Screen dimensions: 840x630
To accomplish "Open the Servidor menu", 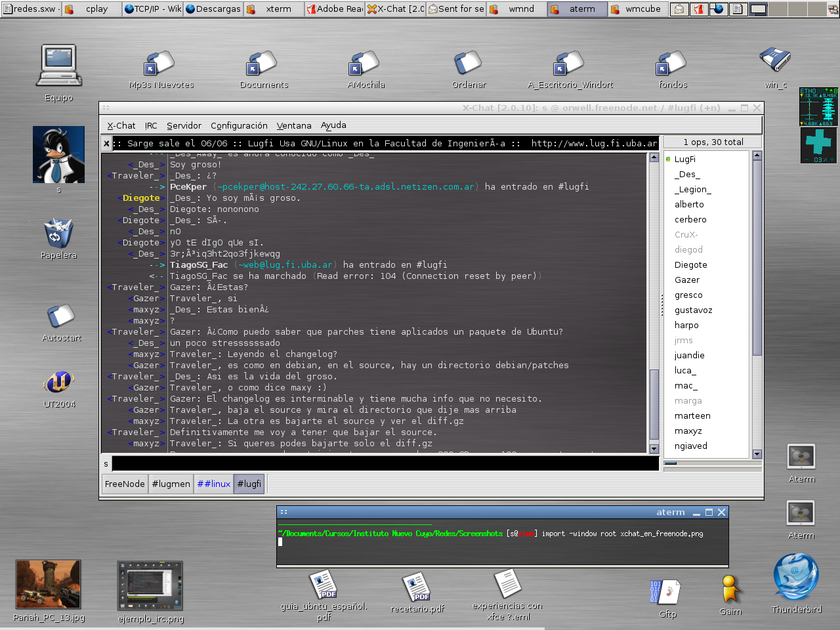I will [184, 125].
